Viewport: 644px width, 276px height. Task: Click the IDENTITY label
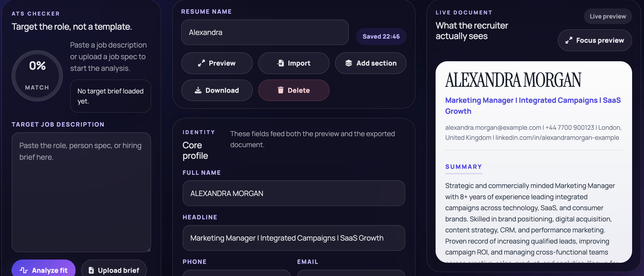pos(199,132)
